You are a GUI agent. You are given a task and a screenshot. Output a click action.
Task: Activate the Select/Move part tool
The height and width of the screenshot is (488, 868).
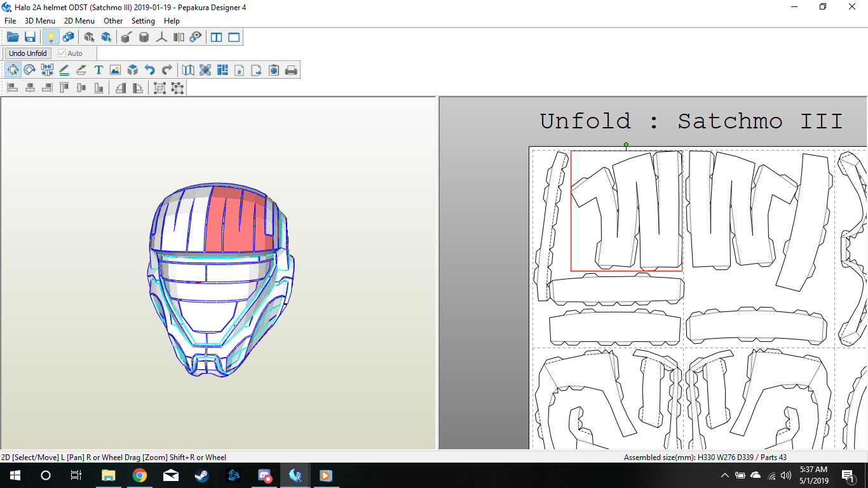point(13,70)
